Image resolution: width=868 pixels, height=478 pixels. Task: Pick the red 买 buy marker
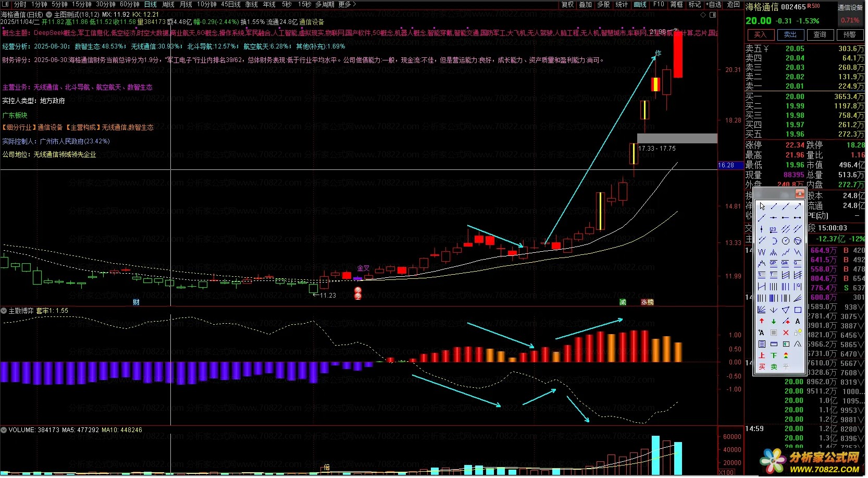762,367
